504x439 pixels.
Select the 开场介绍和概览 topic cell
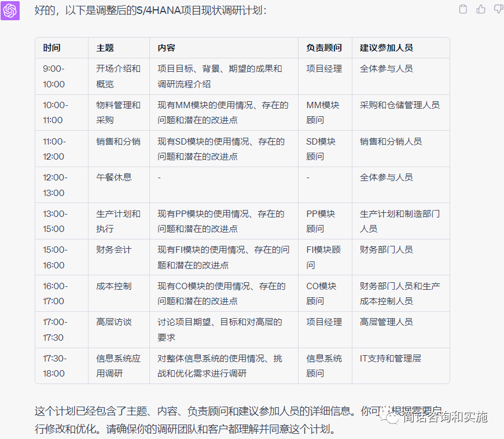click(x=118, y=76)
